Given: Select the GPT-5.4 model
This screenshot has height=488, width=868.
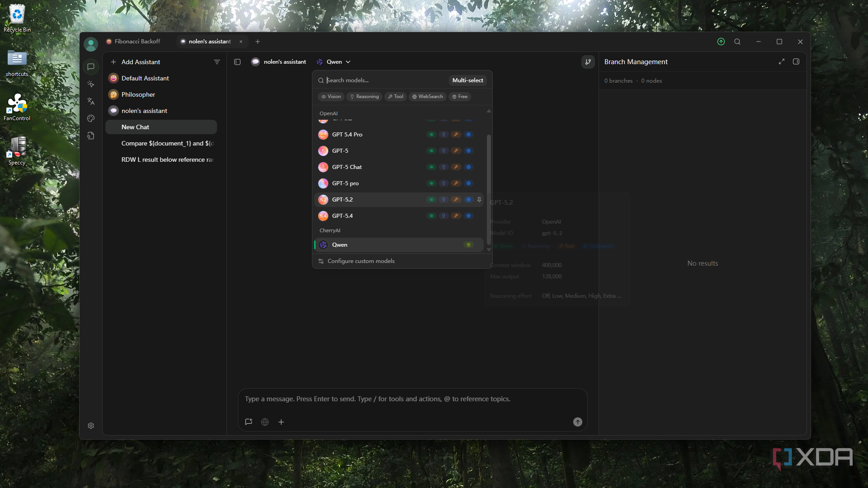Looking at the screenshot, I should 399,216.
